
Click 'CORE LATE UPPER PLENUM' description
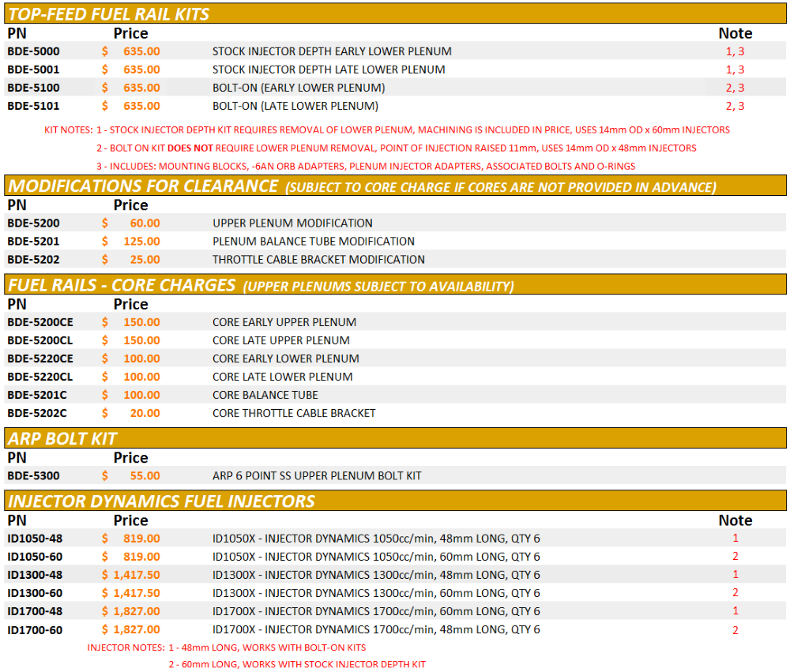[281, 340]
